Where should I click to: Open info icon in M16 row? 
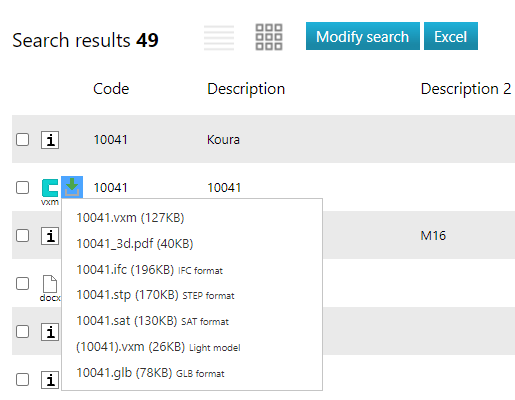(50, 236)
